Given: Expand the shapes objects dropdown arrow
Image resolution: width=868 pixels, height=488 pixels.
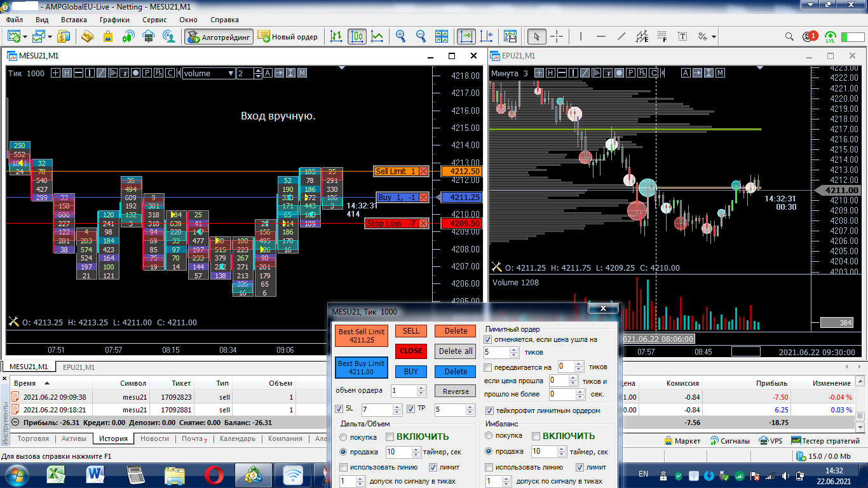Looking at the screenshot, I should click(714, 37).
